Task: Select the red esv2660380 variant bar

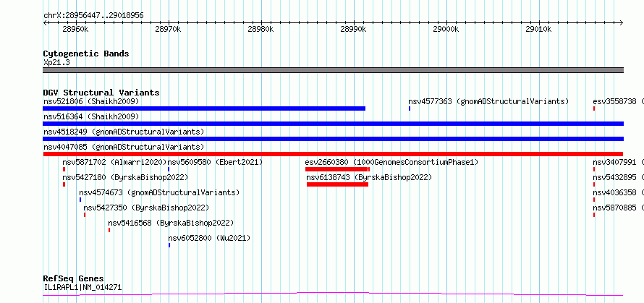Action: point(338,169)
